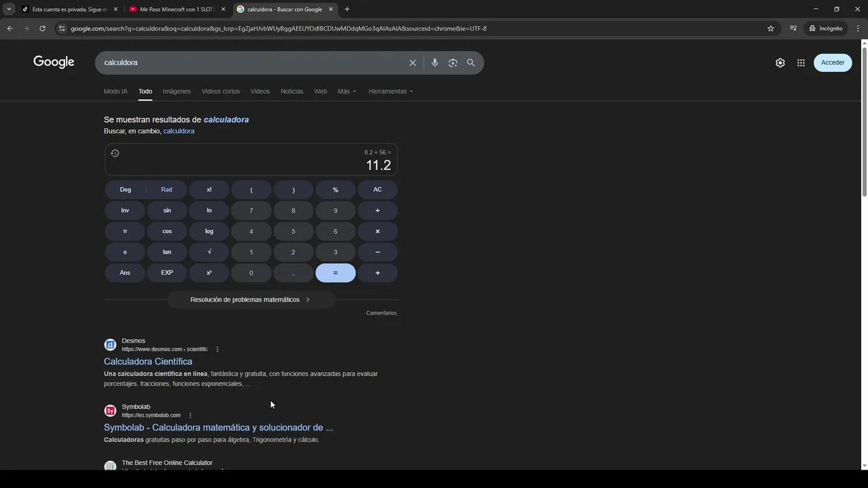868x488 pixels.
Task: Open the Google apps grid icon
Action: click(x=801, y=62)
